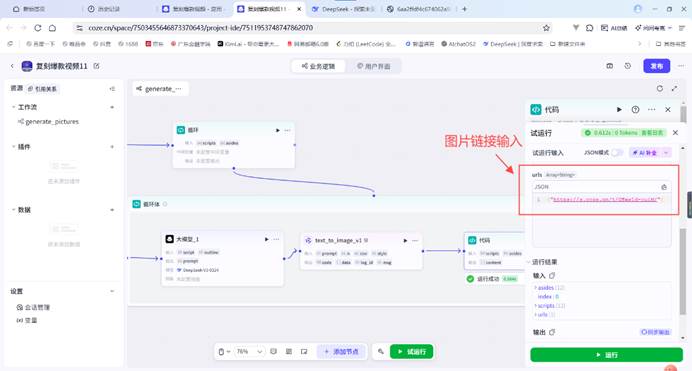Screen dimensions: 692x371
Task: Close the 试运行 test run section
Action: click(675, 132)
